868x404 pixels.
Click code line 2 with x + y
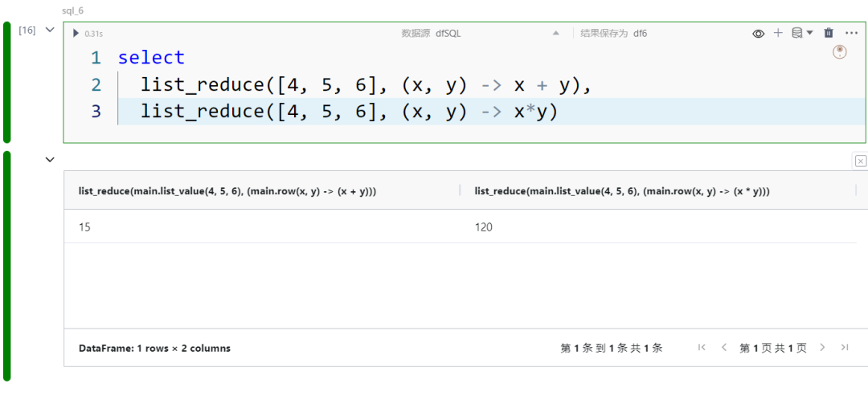coord(366,84)
